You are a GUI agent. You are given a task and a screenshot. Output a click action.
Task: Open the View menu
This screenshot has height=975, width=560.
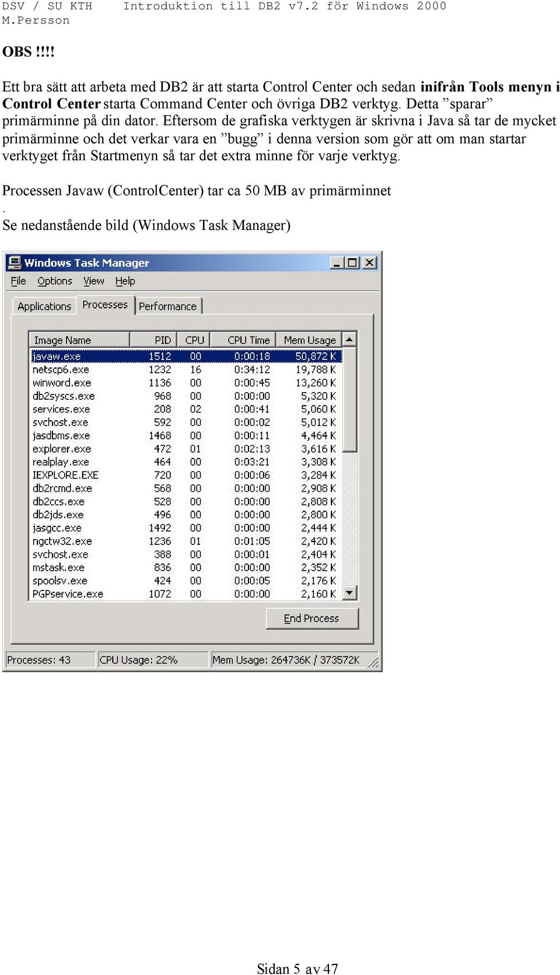(94, 281)
